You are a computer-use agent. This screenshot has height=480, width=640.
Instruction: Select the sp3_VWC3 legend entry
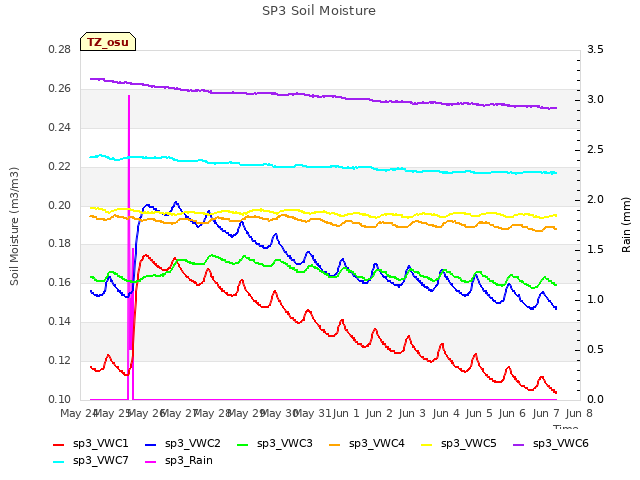click(x=275, y=443)
